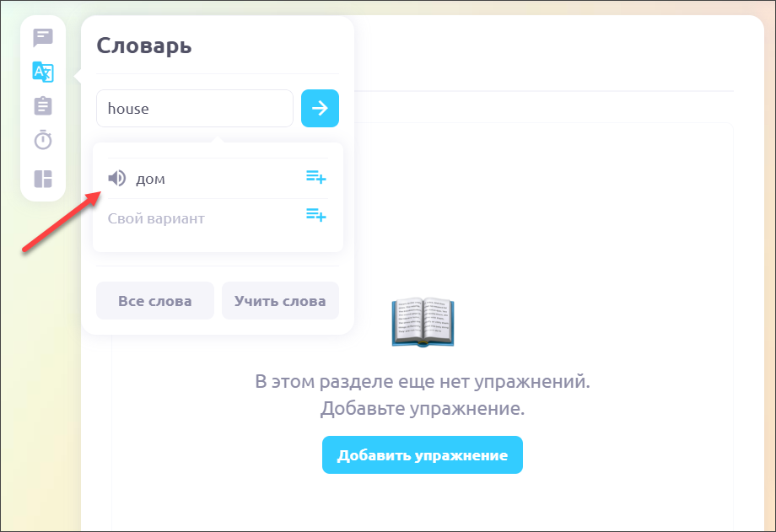776x532 pixels.
Task: Toggle the dictionary translate icon in sidebar
Action: (x=42, y=72)
